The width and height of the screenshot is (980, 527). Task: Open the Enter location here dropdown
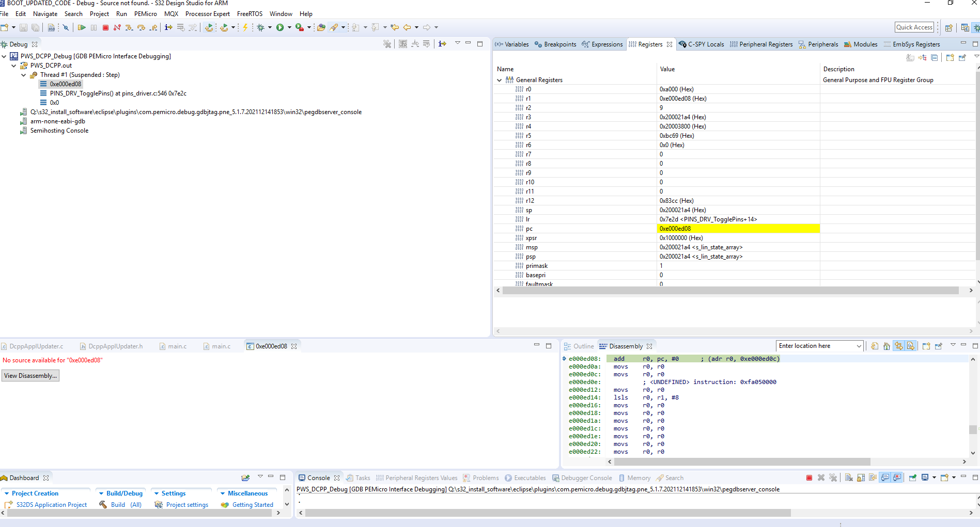pyautogui.click(x=859, y=346)
